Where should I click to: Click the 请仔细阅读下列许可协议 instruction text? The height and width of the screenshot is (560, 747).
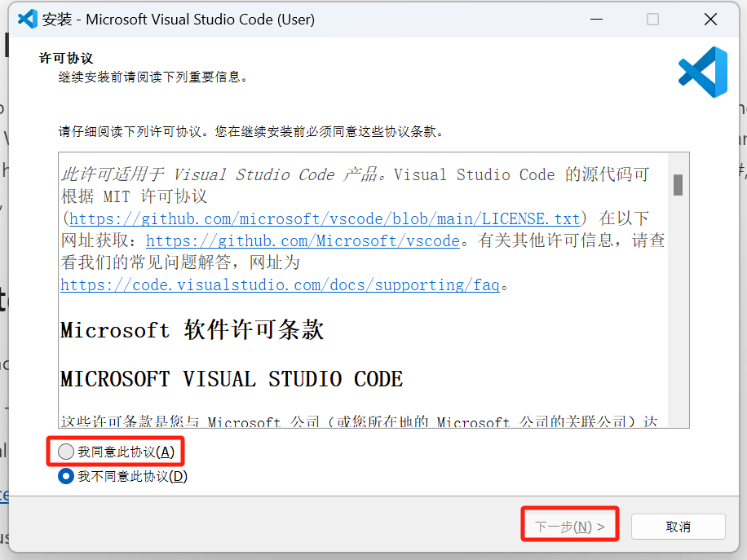(251, 131)
